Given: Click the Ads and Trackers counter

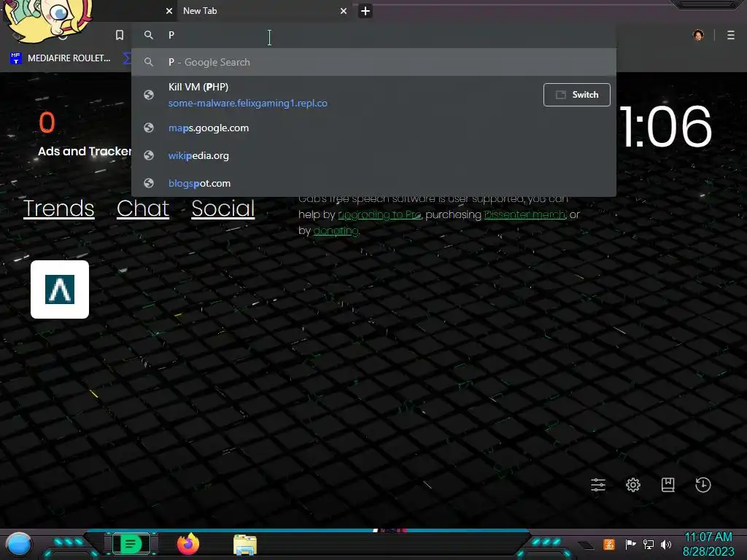Looking at the screenshot, I should click(x=85, y=134).
